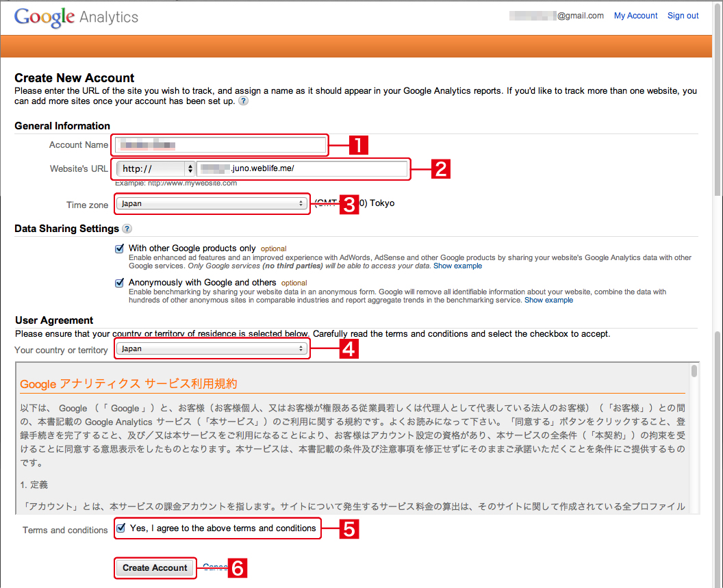The width and height of the screenshot is (723, 588).
Task: Click '1. 定義' heading in terms
Action: click(x=34, y=485)
